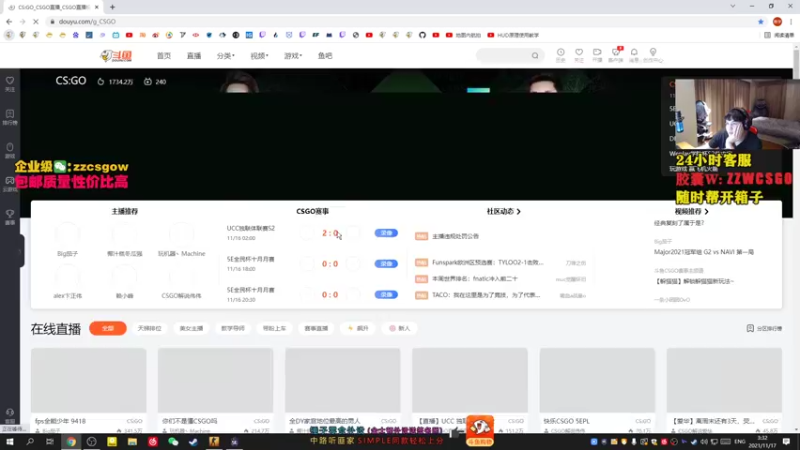Open the creator center lightbulb icon
Screen dimensions: 800x450
653,55
